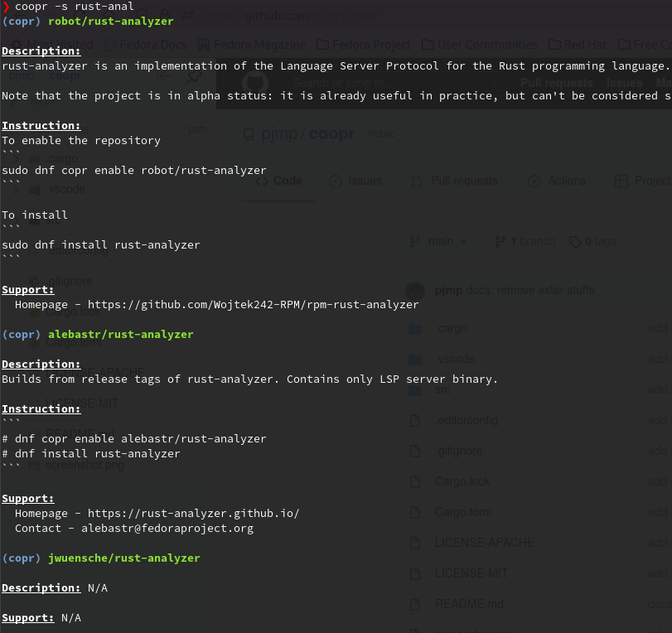Switch to the repository Issues tab
The width and height of the screenshot is (672, 633).
(355, 181)
